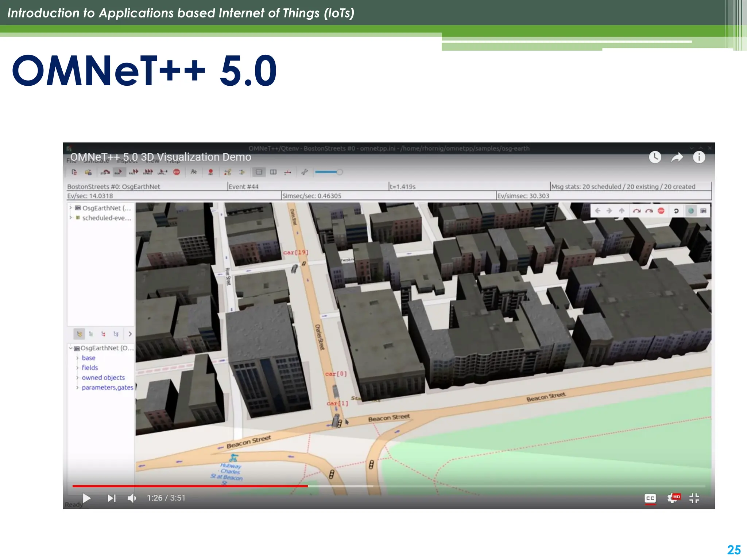Click the canvas toolbar red STOP icon
Image resolution: width=747 pixels, height=560 pixels.
click(661, 211)
